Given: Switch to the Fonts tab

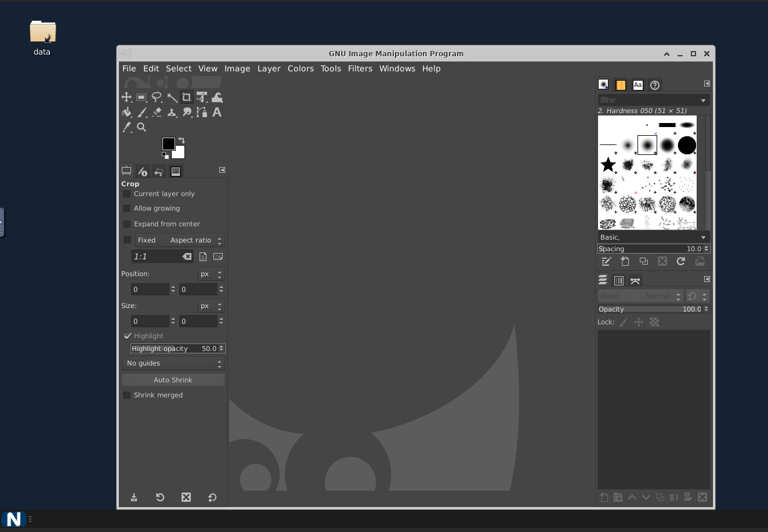Looking at the screenshot, I should [x=637, y=85].
